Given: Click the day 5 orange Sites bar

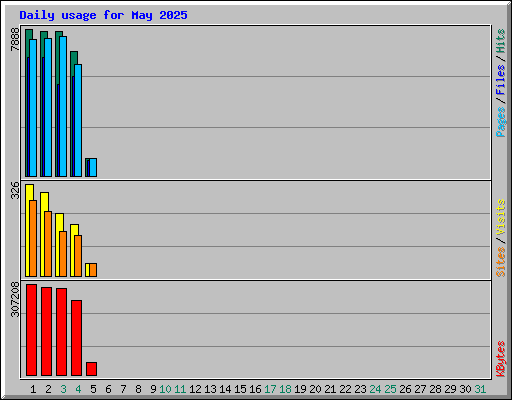Looking at the screenshot, I should click(93, 270).
